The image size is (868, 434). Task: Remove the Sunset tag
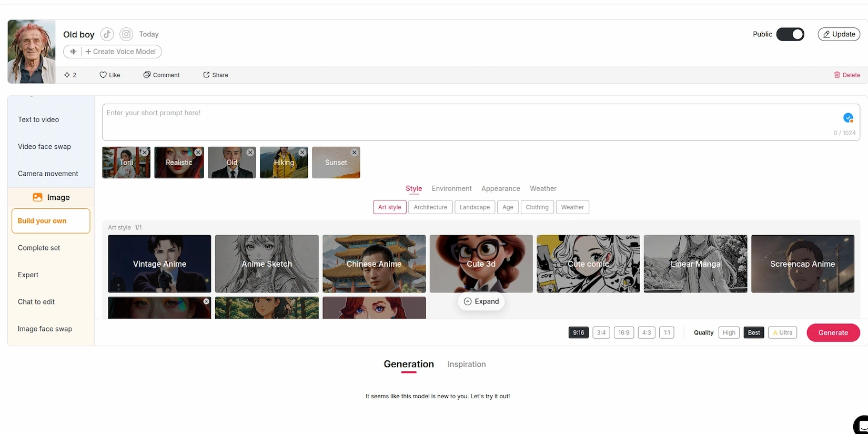point(355,152)
